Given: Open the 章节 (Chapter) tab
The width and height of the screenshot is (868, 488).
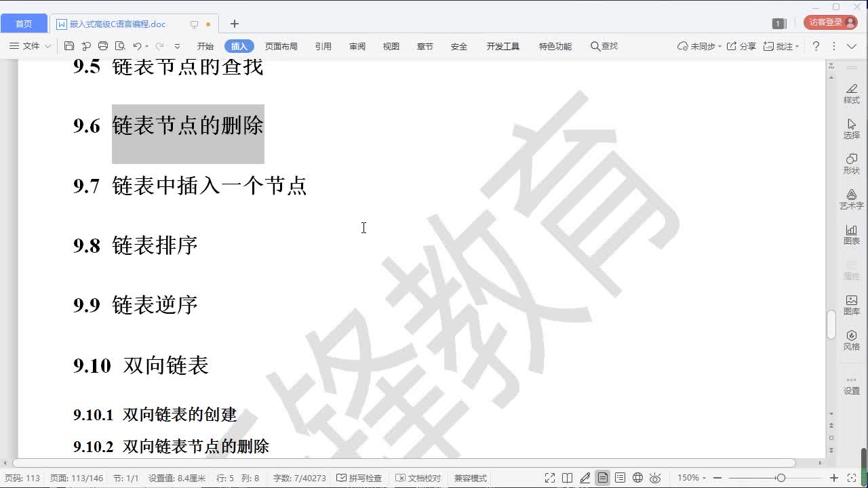Looking at the screenshot, I should (425, 46).
